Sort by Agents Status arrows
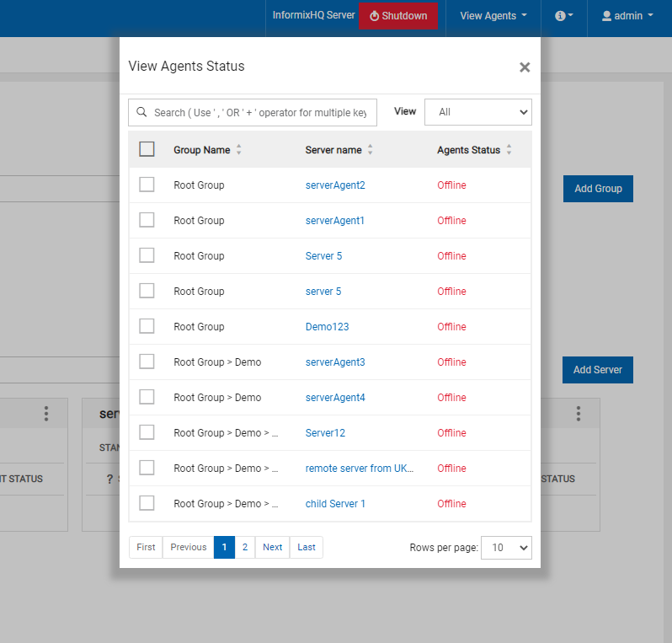This screenshot has width=672, height=643. 509,150
